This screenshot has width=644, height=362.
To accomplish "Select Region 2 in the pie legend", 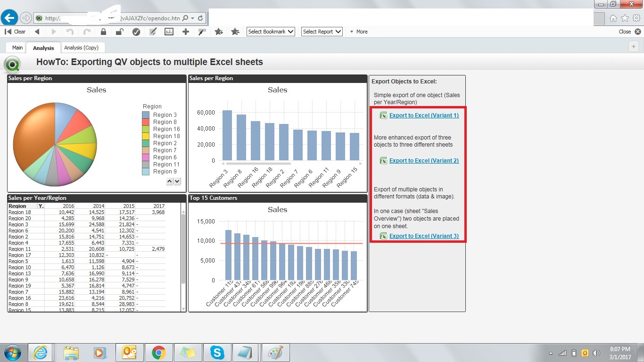I will [x=165, y=143].
